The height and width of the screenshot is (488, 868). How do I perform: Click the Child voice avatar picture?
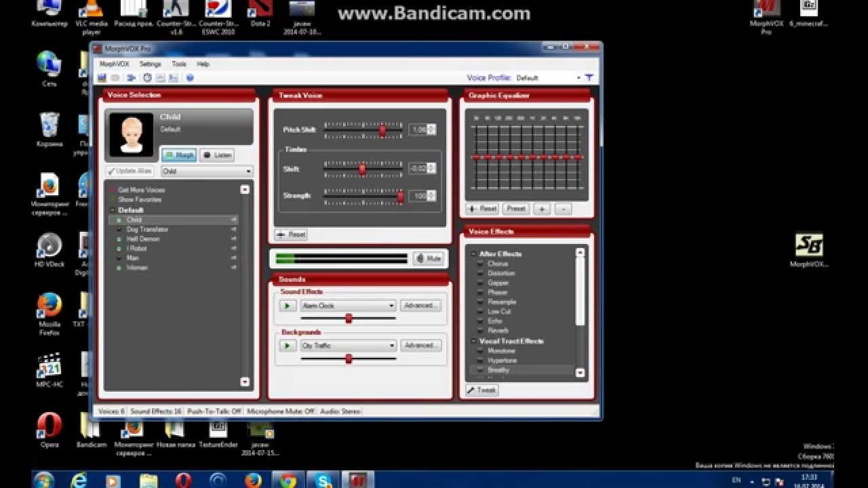coord(132,134)
